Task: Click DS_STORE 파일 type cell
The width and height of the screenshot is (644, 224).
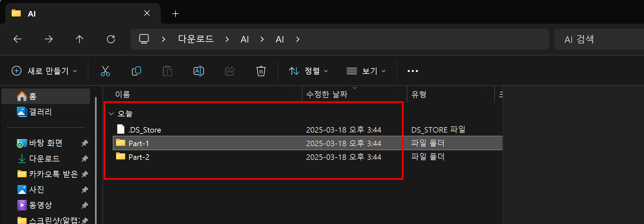Action: click(x=438, y=130)
